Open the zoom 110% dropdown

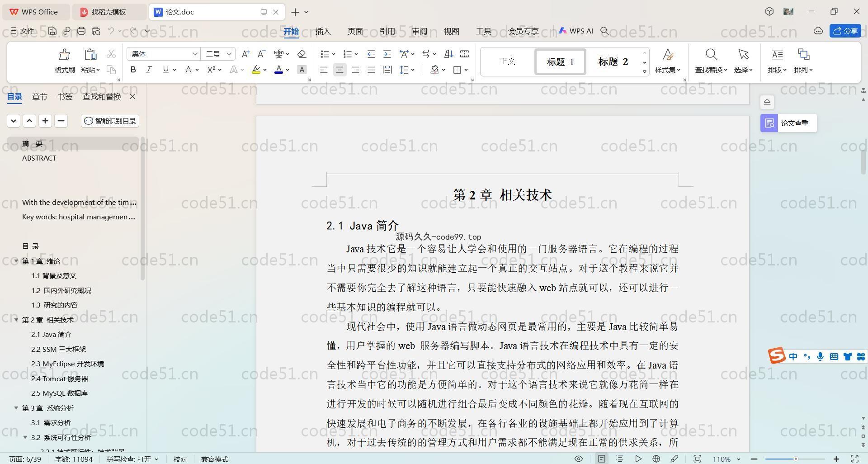coord(738,459)
